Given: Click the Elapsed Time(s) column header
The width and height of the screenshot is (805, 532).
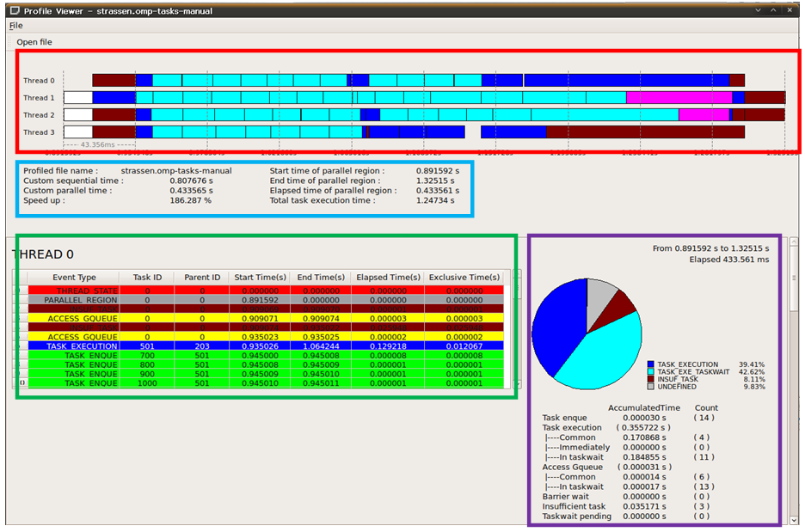Looking at the screenshot, I should click(x=388, y=278).
